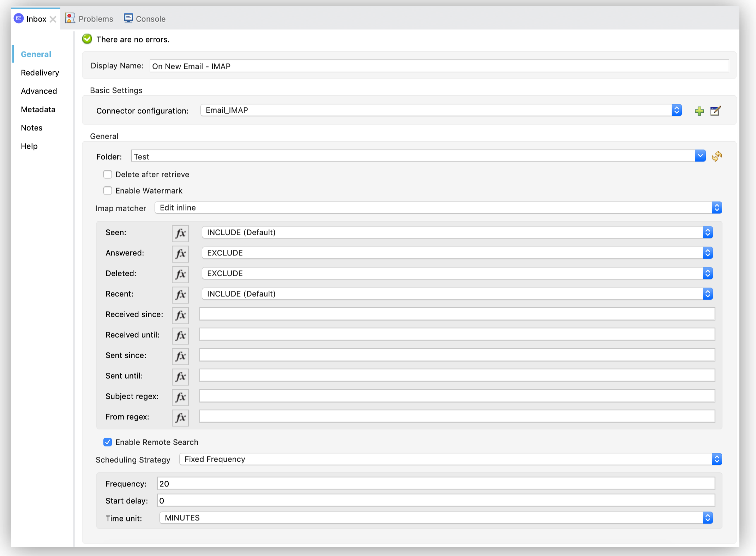
Task: Click the fx icon next to Received since field
Action: (180, 314)
